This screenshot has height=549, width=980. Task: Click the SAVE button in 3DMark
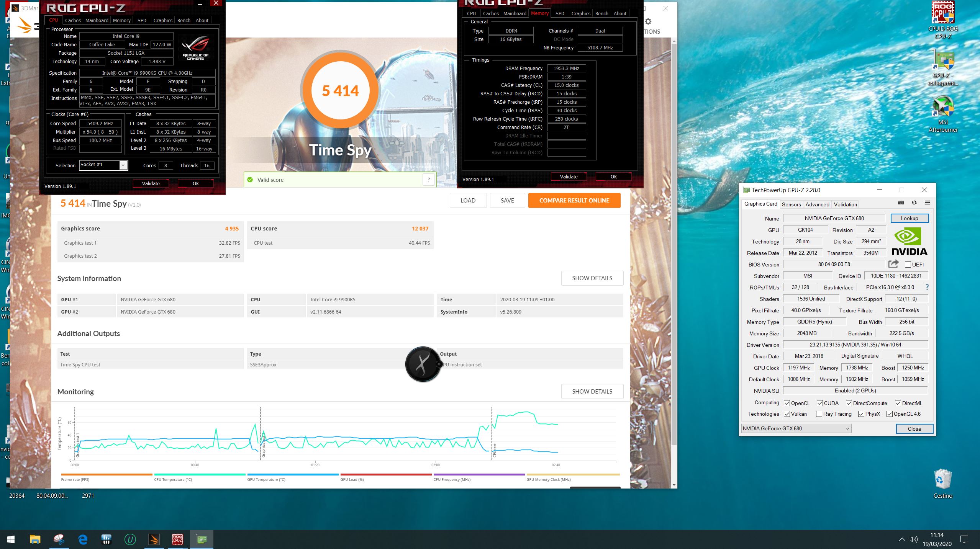click(x=507, y=200)
